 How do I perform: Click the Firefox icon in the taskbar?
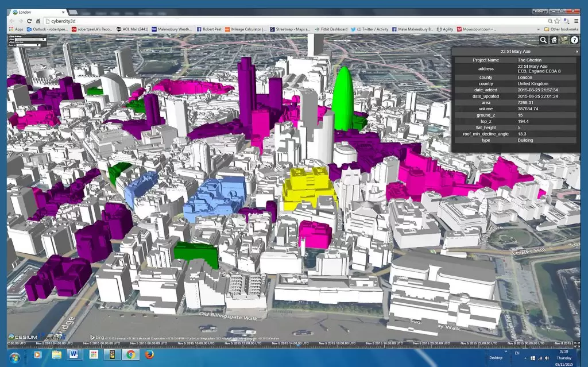(x=149, y=356)
